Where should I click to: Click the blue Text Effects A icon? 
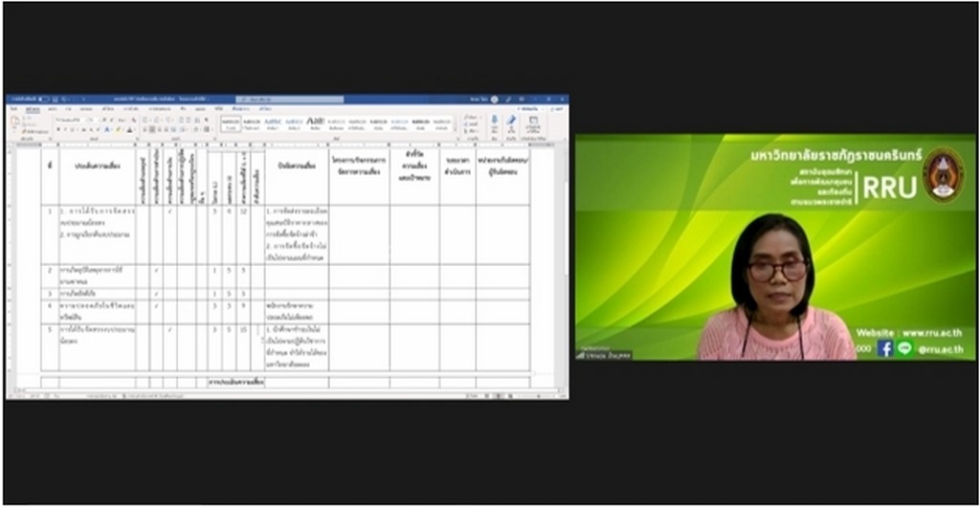point(107,129)
